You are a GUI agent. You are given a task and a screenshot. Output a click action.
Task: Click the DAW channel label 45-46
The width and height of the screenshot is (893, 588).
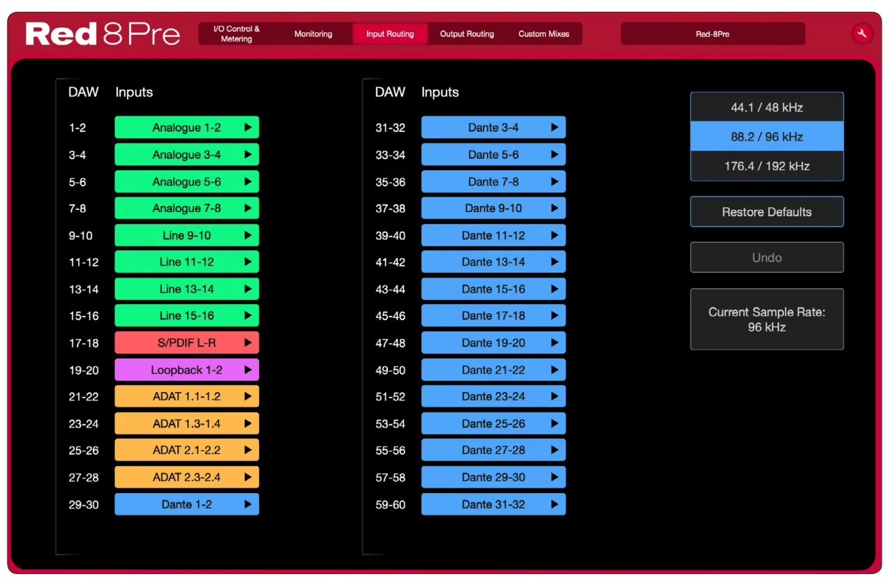pos(390,316)
